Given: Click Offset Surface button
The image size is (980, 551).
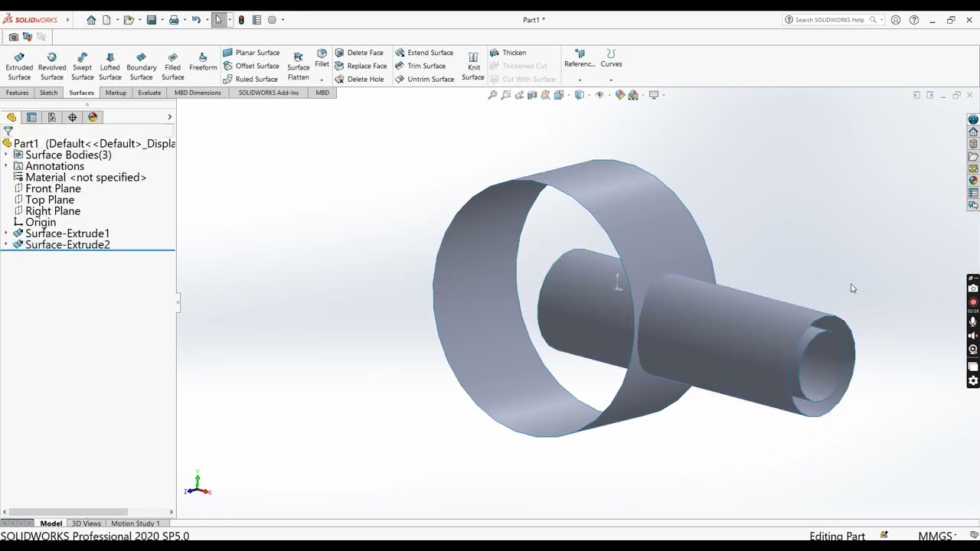Looking at the screenshot, I should point(251,66).
